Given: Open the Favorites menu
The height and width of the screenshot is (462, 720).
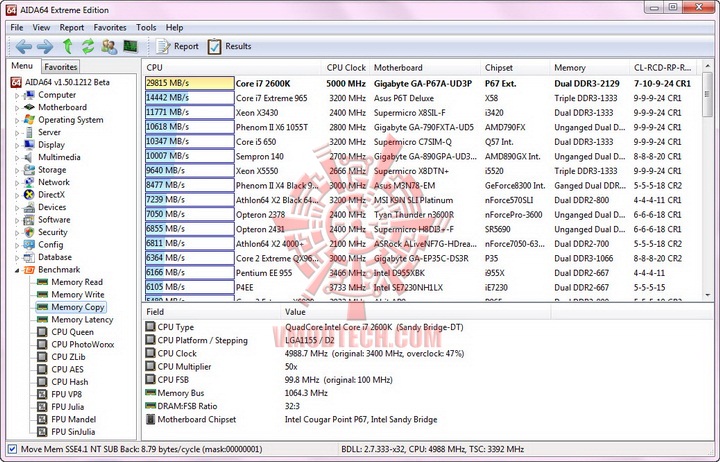Looking at the screenshot, I should 110,28.
